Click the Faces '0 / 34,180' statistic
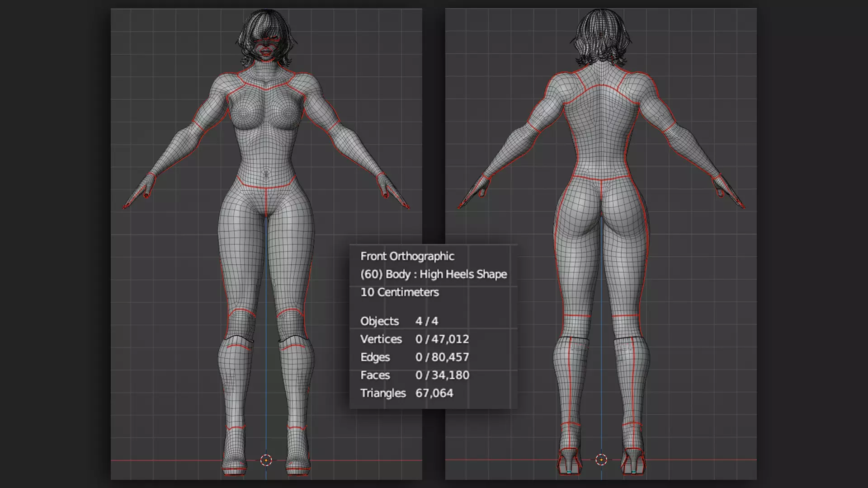 pyautogui.click(x=442, y=375)
